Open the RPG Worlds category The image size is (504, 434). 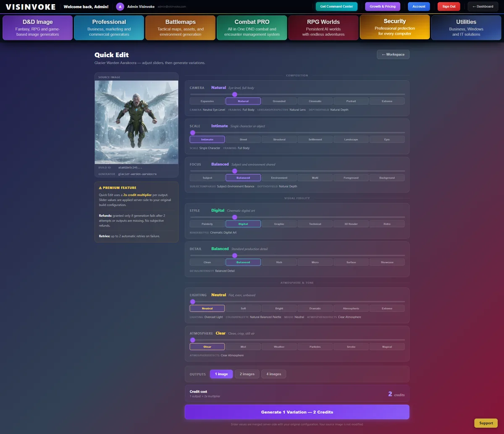[323, 28]
